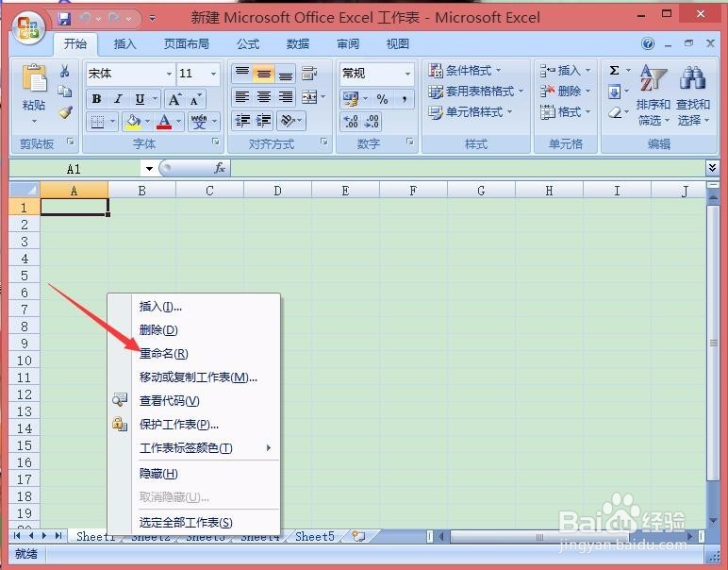
Task: Select the Sheet5 worksheet tab
Action: click(x=315, y=537)
